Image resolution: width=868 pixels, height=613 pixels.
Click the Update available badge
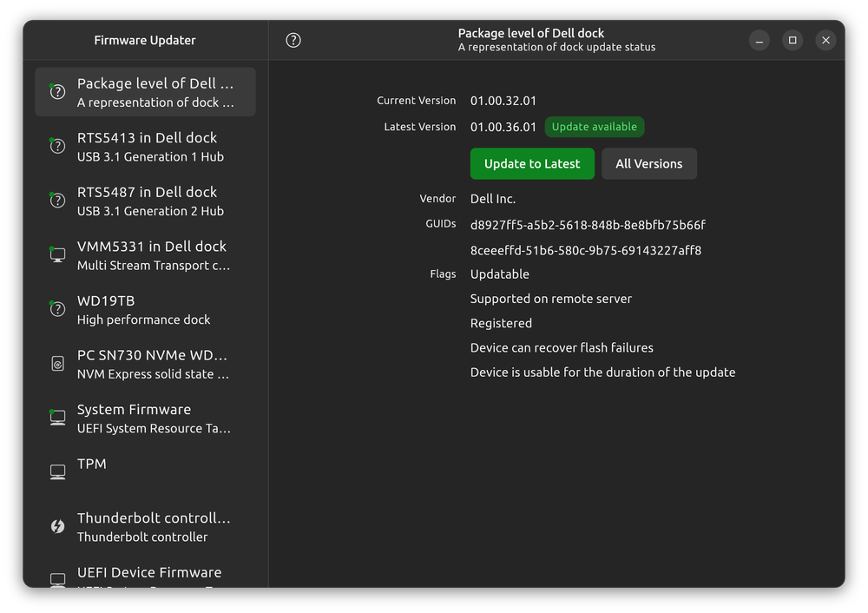(x=595, y=126)
